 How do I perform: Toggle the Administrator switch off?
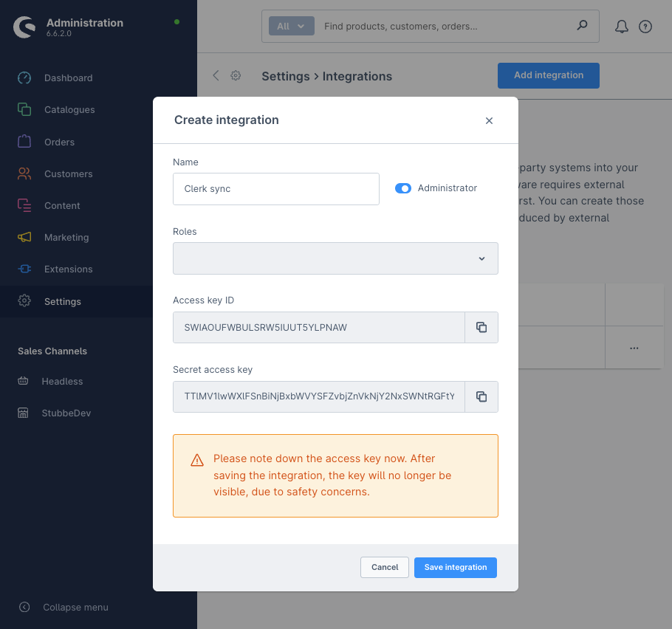403,188
